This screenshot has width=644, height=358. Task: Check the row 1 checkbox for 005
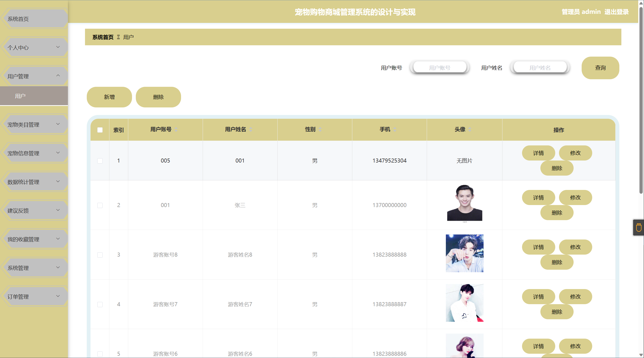tap(100, 161)
